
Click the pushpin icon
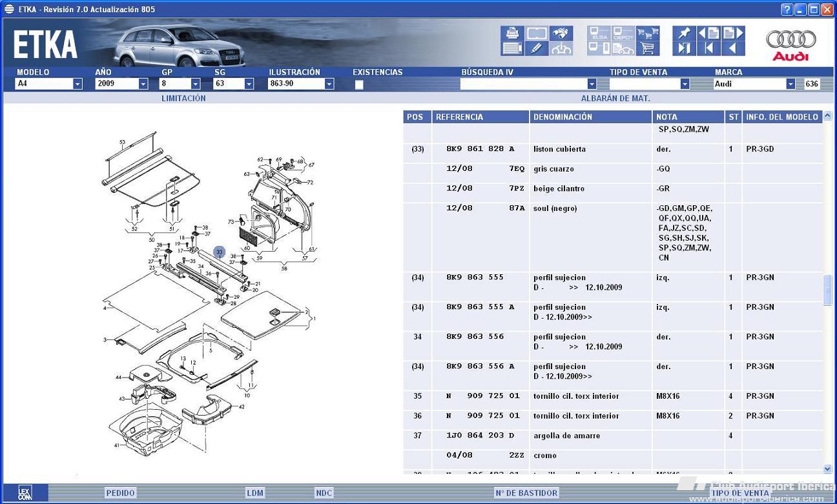tap(684, 33)
